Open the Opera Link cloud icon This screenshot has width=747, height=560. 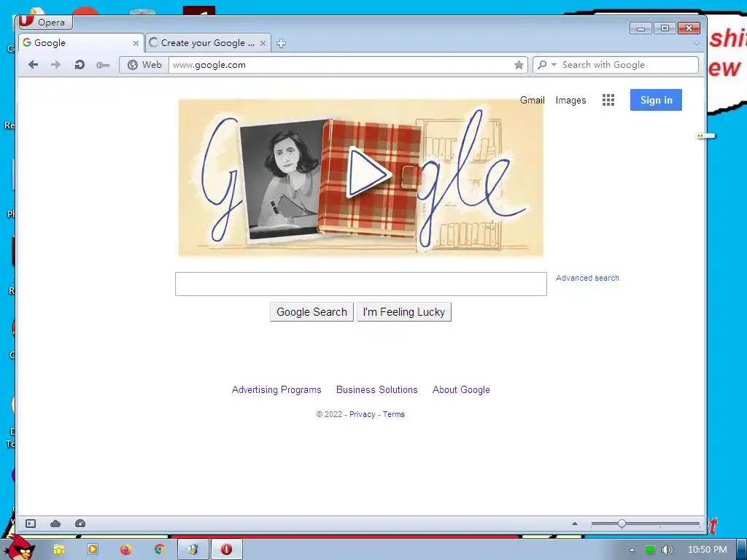coord(55,524)
